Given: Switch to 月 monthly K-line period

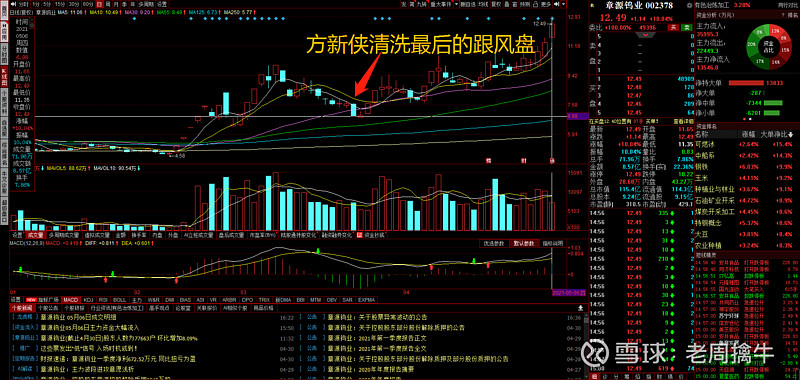Looking at the screenshot, I should (116, 5).
